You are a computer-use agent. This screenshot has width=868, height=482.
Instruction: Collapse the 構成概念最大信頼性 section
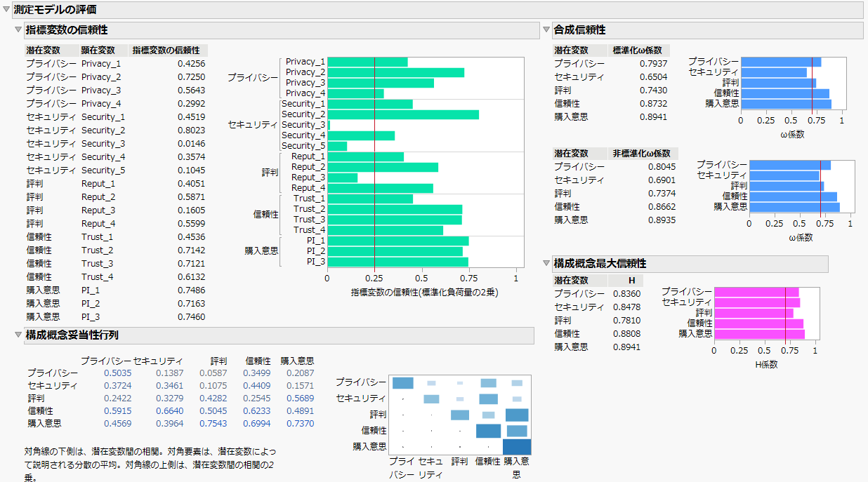[x=546, y=264]
